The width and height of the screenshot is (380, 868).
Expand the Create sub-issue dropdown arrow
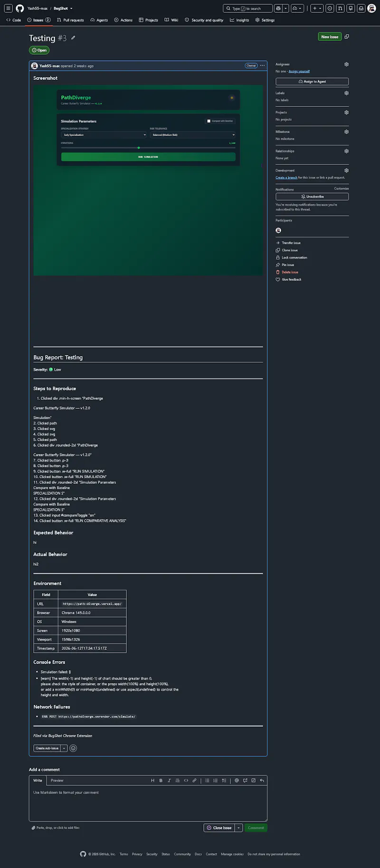[64, 748]
